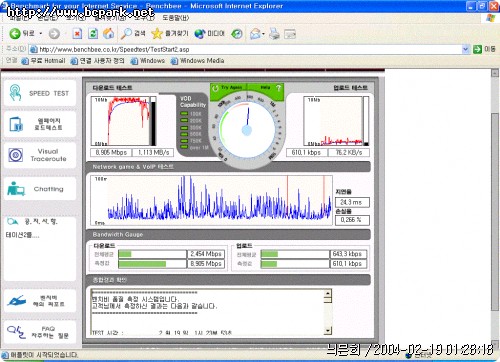
Task: Click the page vertical scrollbar thumb
Action: (495, 212)
